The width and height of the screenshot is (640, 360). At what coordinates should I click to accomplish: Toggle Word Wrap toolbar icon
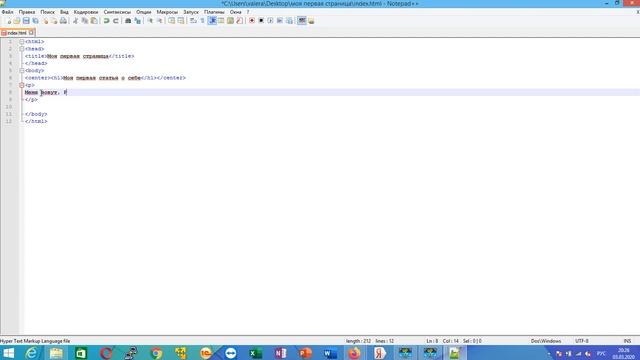tap(193, 20)
